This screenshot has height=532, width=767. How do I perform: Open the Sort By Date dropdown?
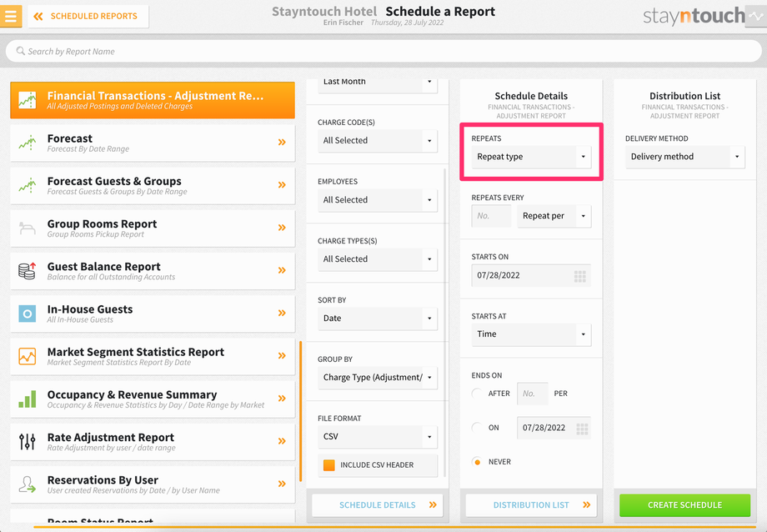click(378, 319)
